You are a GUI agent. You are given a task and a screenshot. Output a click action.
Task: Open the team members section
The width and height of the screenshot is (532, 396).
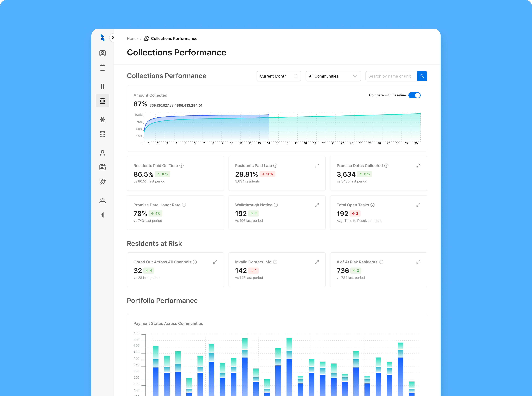pyautogui.click(x=103, y=200)
